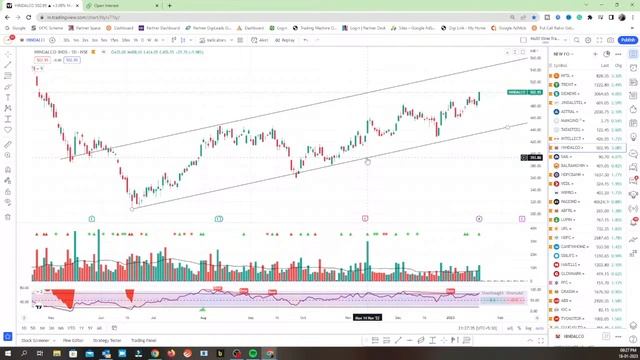
Task: Toggle stay in drawing mode
Action: [8, 180]
